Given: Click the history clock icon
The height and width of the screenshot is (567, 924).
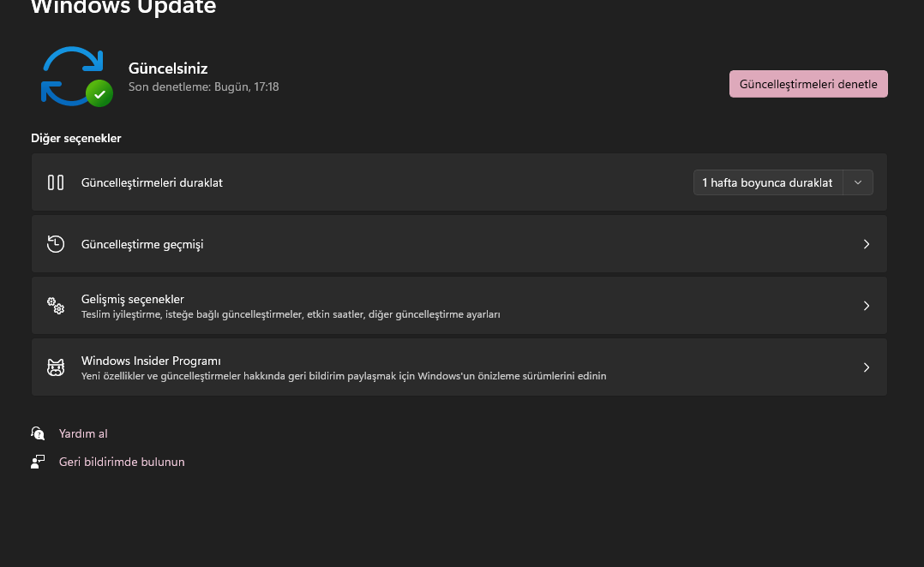Looking at the screenshot, I should tap(56, 244).
